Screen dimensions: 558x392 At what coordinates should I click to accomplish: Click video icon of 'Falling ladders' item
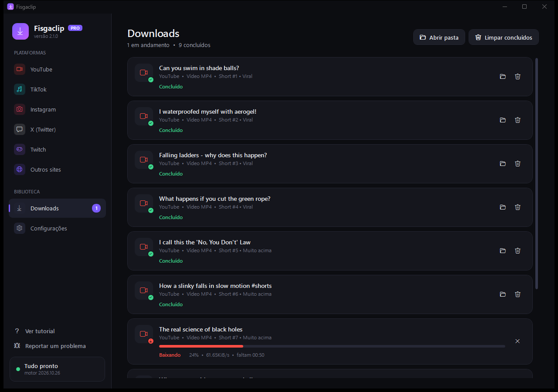pos(144,160)
